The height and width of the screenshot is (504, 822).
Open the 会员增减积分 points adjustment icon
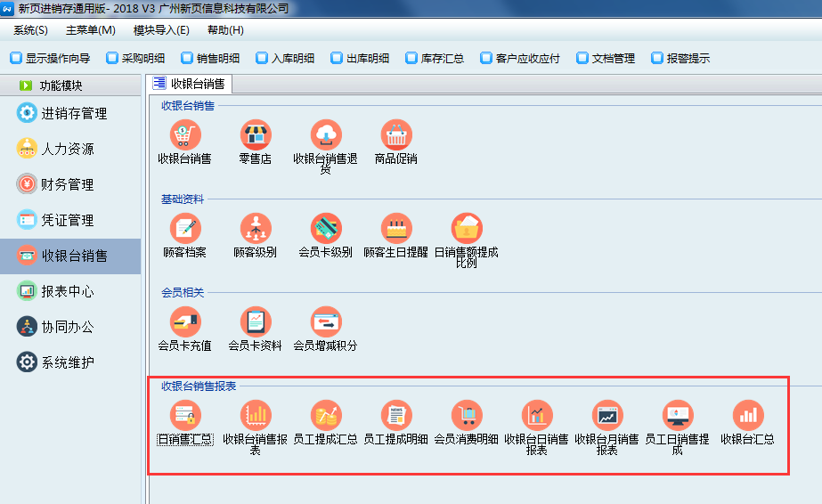(x=326, y=322)
